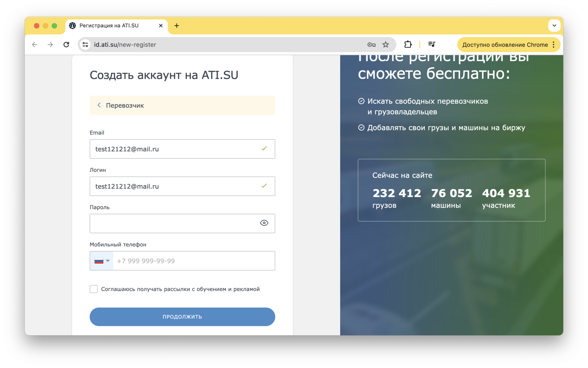Expand the tab search chevron dropdown
Viewport: 588px width, 368px height.
coord(554,26)
